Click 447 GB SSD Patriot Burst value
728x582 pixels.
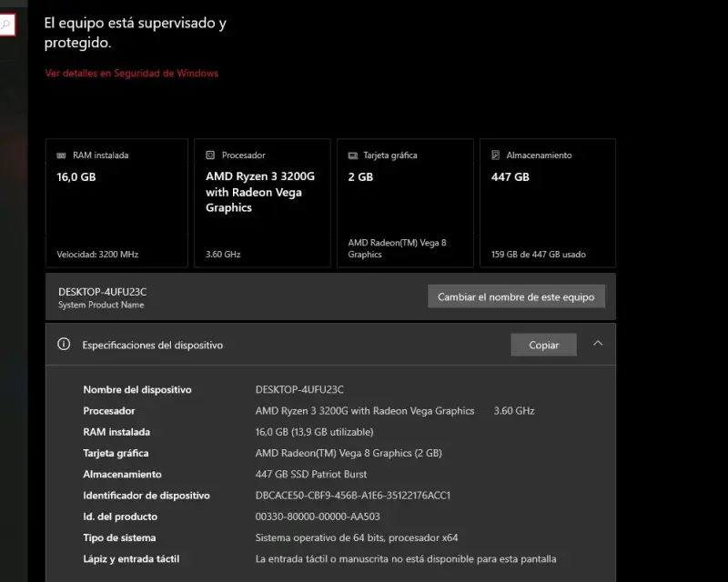311,475
